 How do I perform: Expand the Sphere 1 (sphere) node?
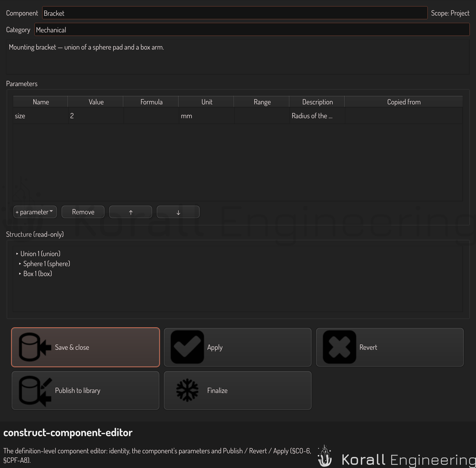tap(20, 264)
